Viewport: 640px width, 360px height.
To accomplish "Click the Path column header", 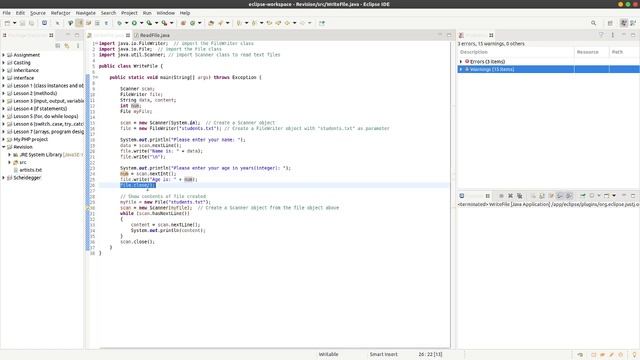I will [624, 52].
